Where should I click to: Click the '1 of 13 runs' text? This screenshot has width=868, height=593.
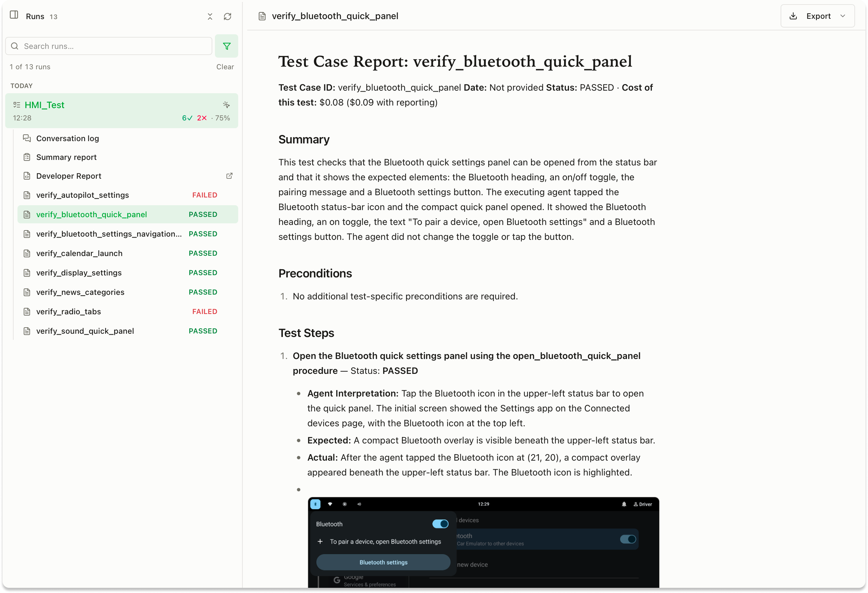30,66
